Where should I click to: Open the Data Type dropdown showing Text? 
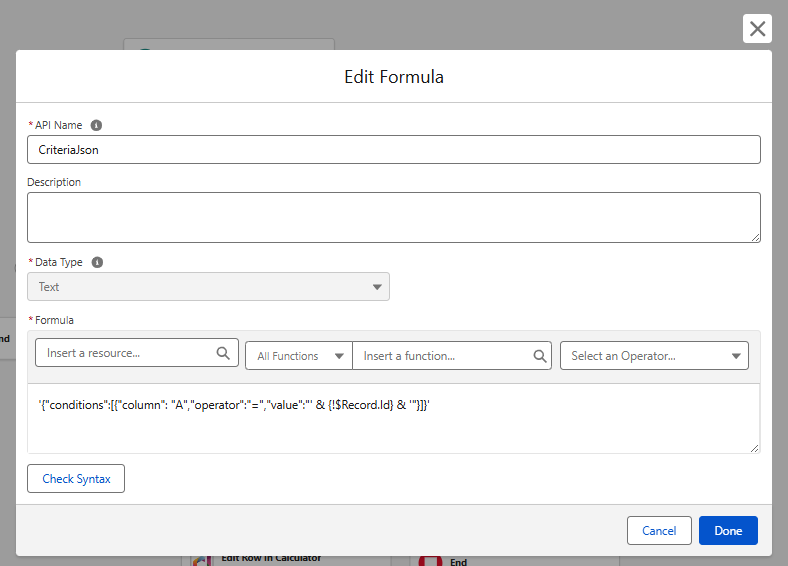(208, 287)
